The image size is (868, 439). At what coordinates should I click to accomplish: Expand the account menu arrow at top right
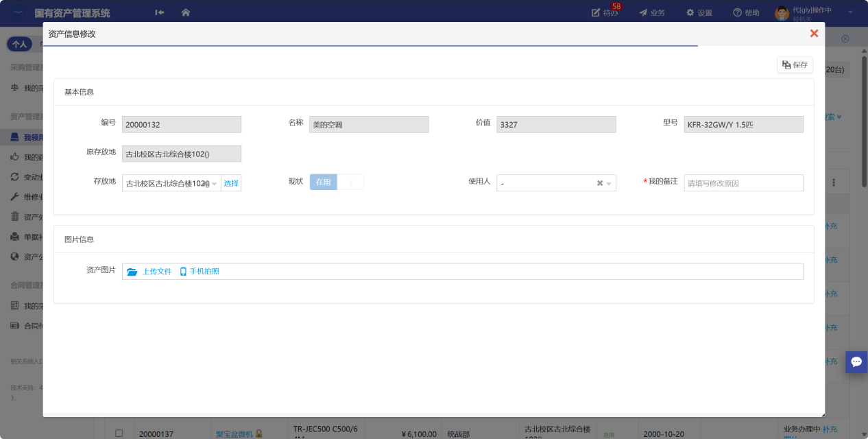850,12
